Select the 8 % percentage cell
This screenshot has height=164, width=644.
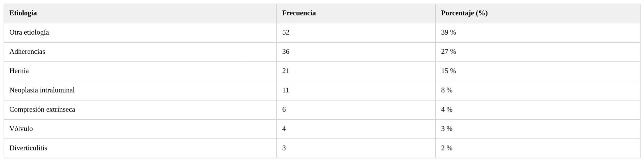(447, 90)
